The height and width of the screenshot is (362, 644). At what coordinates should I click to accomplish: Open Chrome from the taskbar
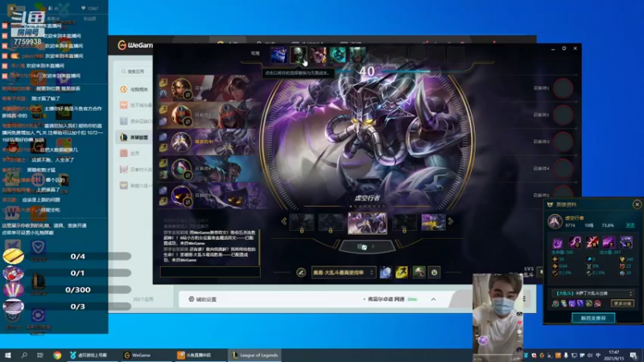tap(57, 355)
